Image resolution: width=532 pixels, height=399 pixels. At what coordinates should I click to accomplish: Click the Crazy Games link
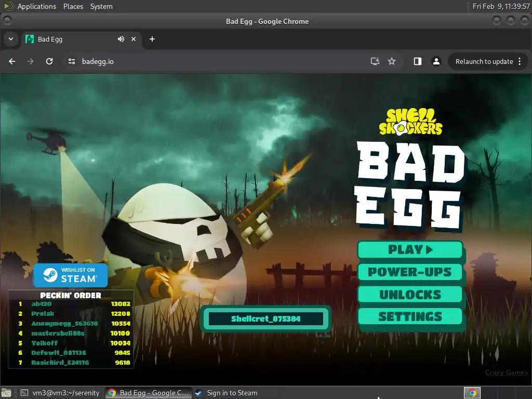pyautogui.click(x=506, y=372)
